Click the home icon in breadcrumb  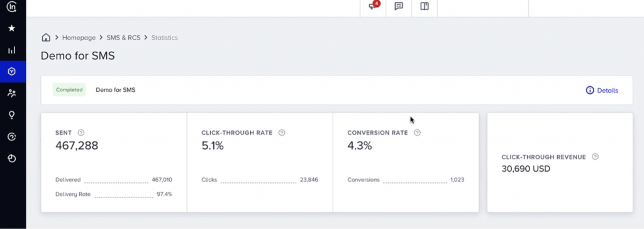[46, 37]
